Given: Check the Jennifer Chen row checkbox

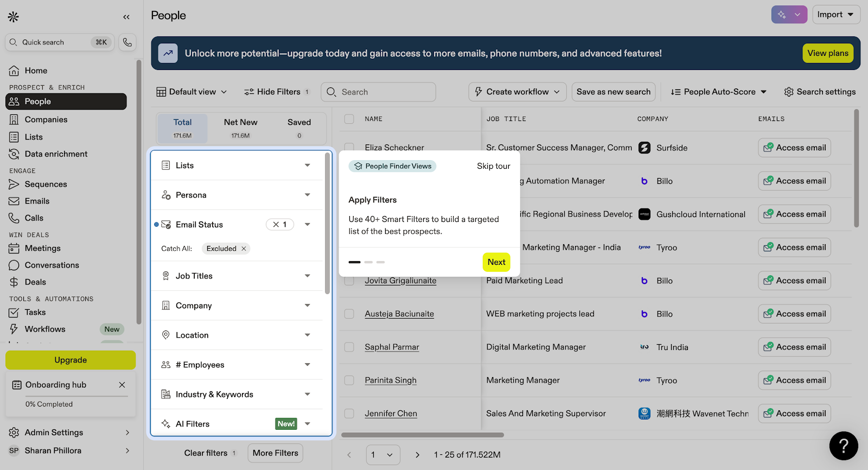Looking at the screenshot, I should click(349, 414).
